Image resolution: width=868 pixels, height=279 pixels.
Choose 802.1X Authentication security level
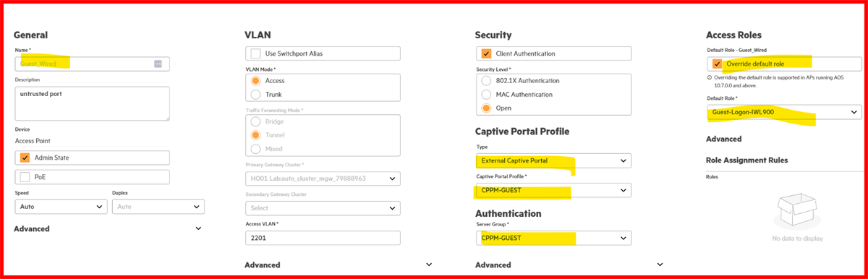click(486, 81)
